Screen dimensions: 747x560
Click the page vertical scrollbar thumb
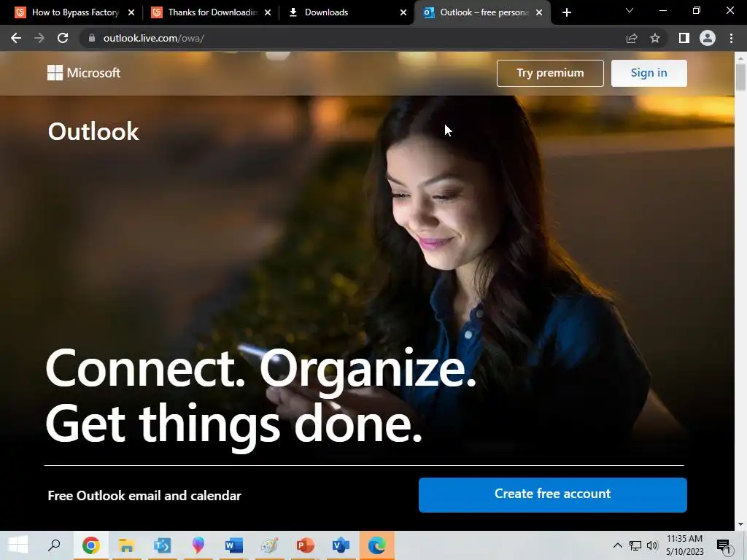tap(740, 76)
